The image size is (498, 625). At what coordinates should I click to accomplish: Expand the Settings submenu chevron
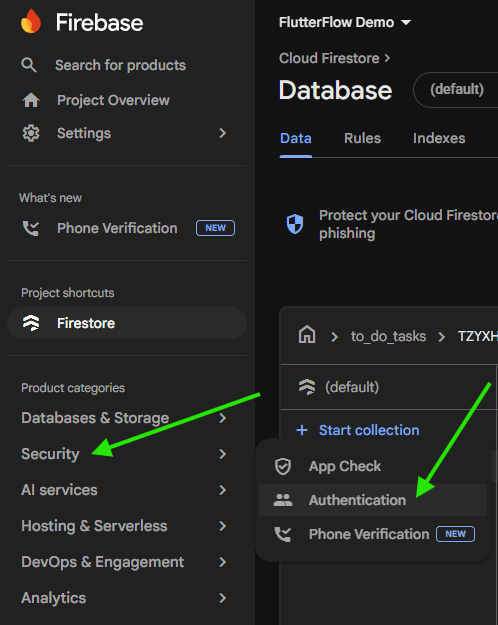click(x=222, y=133)
